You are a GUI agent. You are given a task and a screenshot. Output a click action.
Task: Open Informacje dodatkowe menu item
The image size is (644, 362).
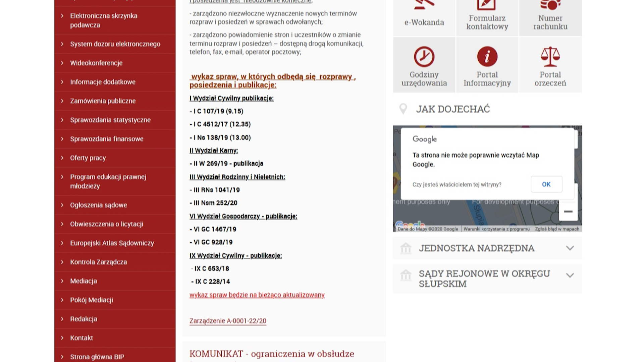(115, 82)
